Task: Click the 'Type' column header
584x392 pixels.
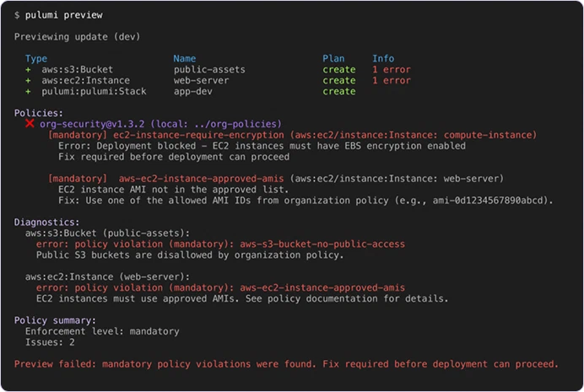Action: click(36, 59)
